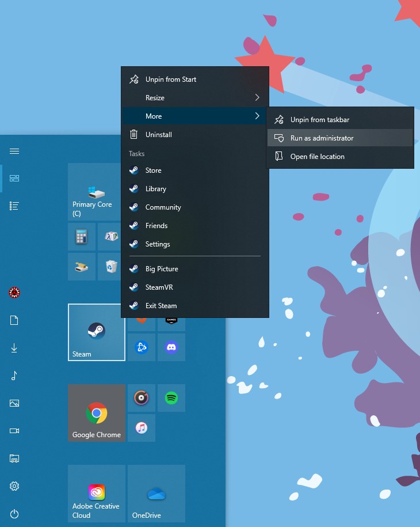Viewport: 420px width, 527px height.
Task: Select Exit Steam
Action: click(195, 305)
